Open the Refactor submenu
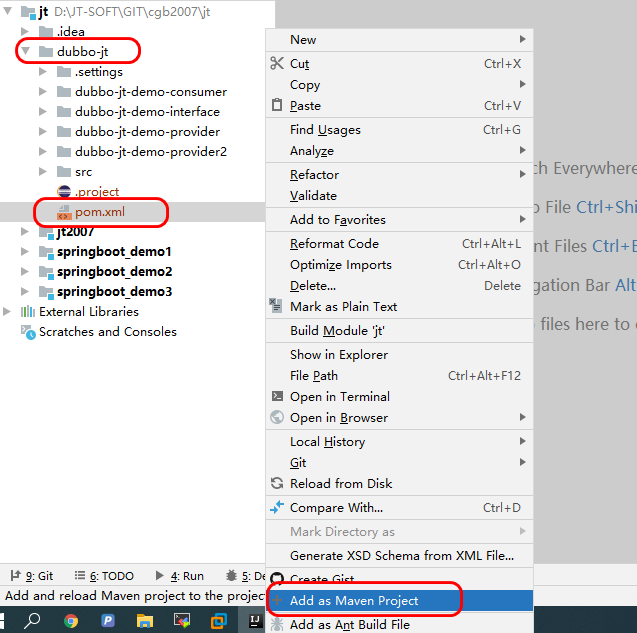The width and height of the screenshot is (637, 633). [x=399, y=175]
